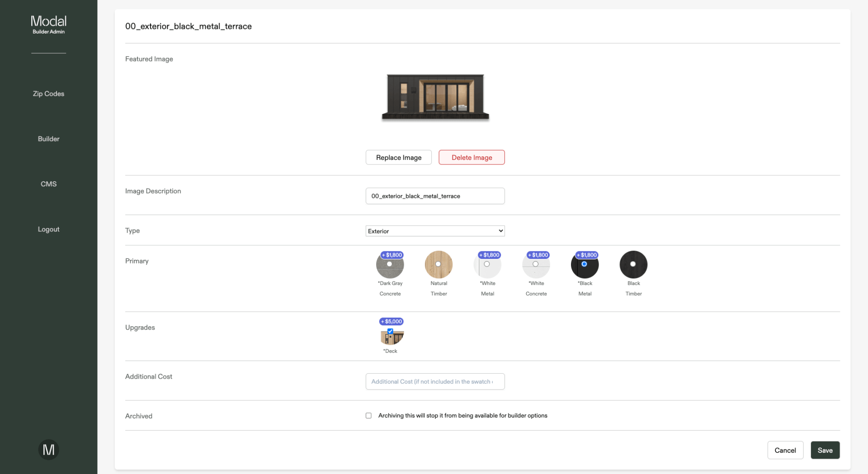
Task: Uncheck the Deck upgrade checkbox
Action: click(x=390, y=331)
